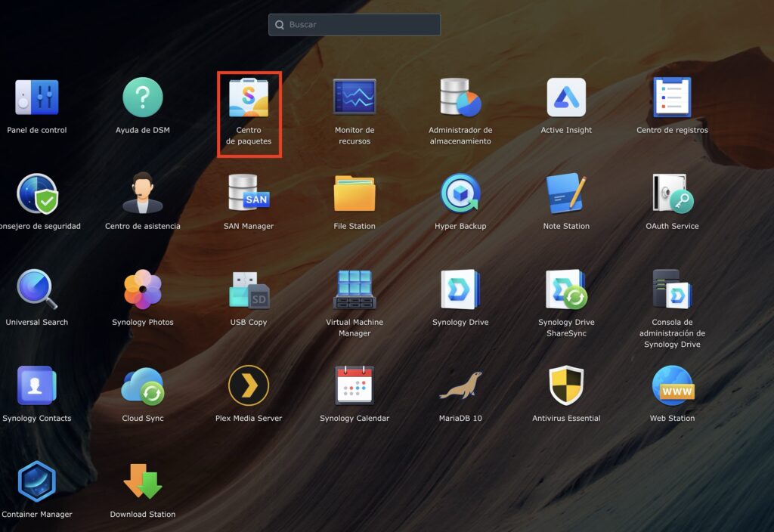This screenshot has width=774, height=532.
Task: Open Centro de asistencia
Action: 143,193
